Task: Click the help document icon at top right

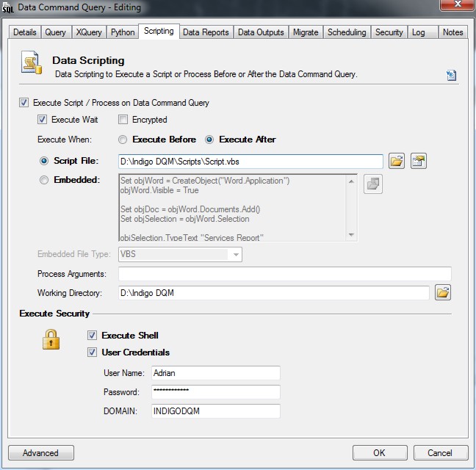Action: click(x=452, y=75)
